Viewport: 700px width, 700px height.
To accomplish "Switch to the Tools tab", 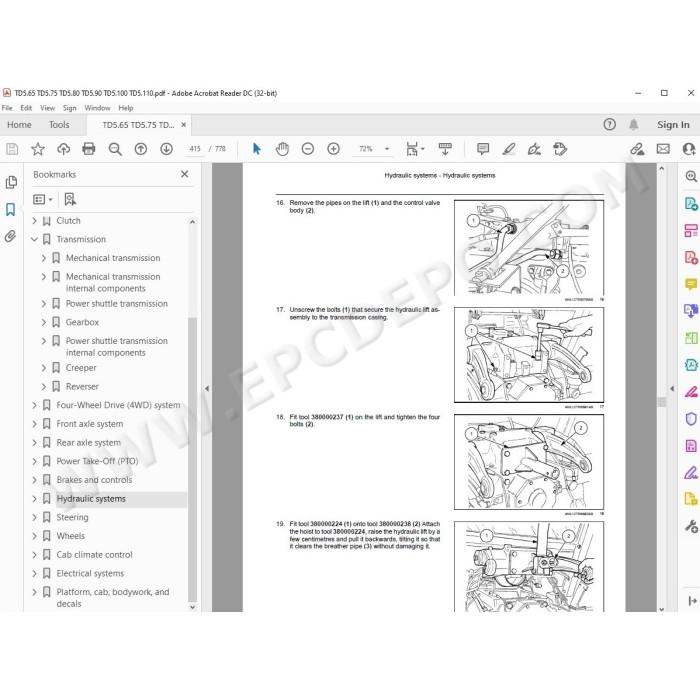I will click(59, 125).
